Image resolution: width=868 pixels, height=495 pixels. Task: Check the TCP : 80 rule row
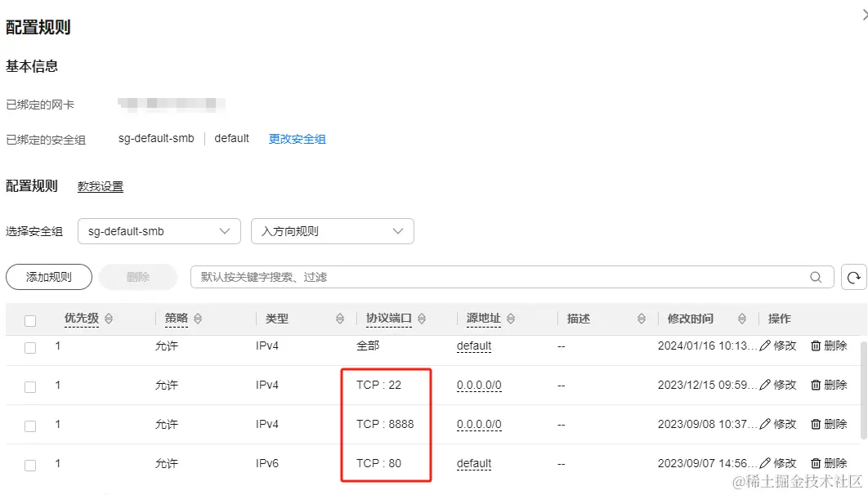[x=30, y=466]
